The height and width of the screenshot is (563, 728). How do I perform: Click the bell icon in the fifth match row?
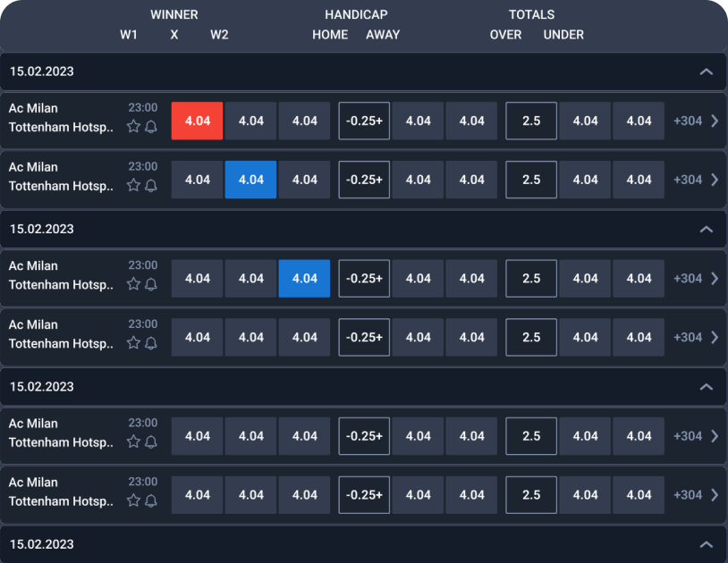point(151,441)
